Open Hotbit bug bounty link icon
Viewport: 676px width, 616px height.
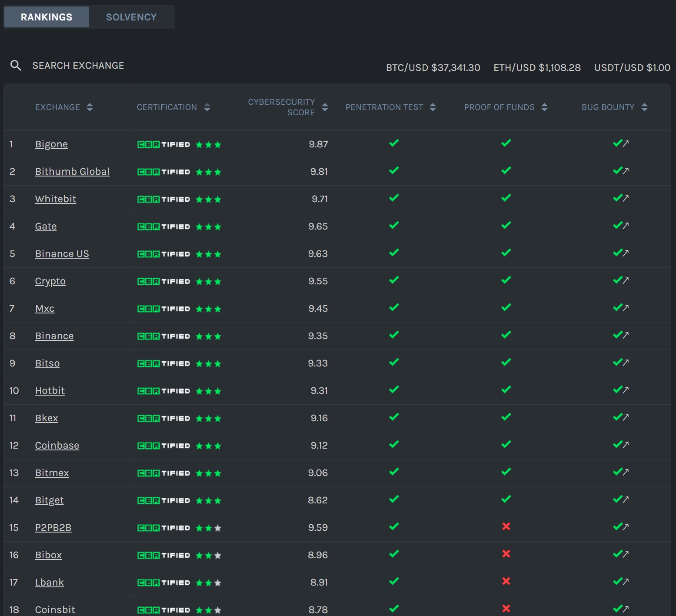coord(626,390)
